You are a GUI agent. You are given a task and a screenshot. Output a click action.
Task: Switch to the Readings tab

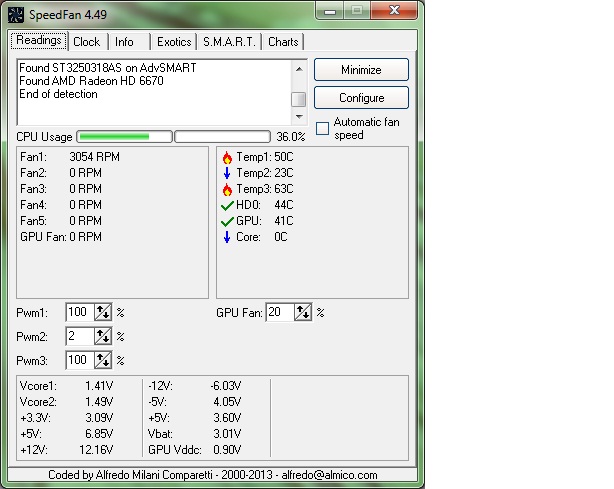pyautogui.click(x=39, y=40)
